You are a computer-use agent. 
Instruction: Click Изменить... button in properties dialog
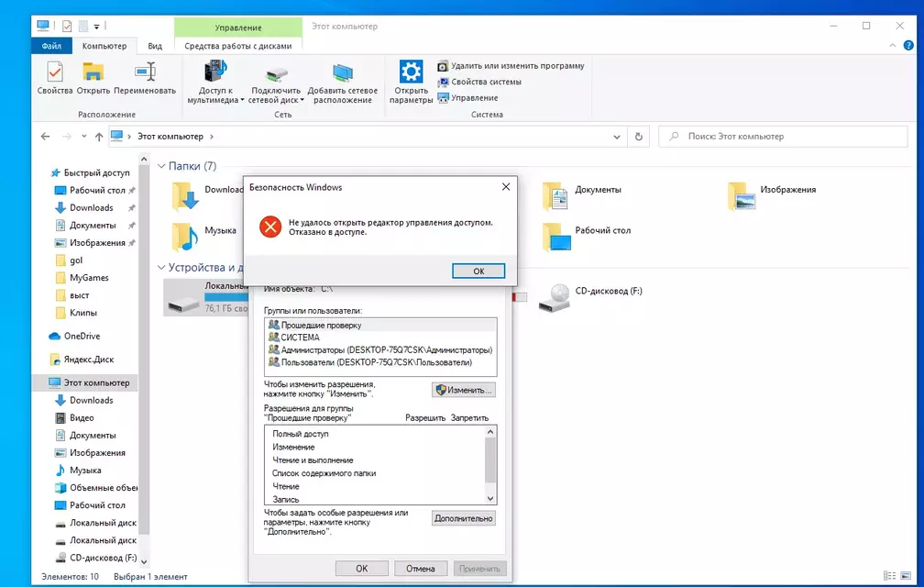pos(464,390)
